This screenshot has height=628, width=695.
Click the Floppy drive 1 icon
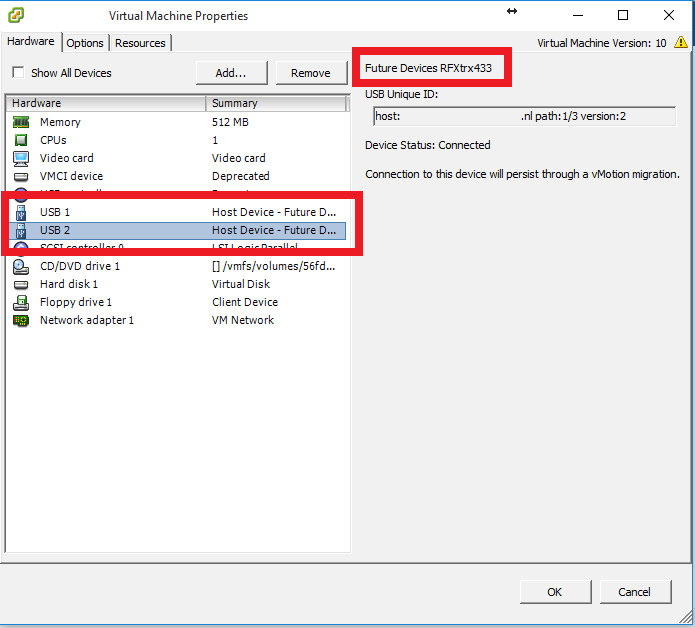pos(21,302)
